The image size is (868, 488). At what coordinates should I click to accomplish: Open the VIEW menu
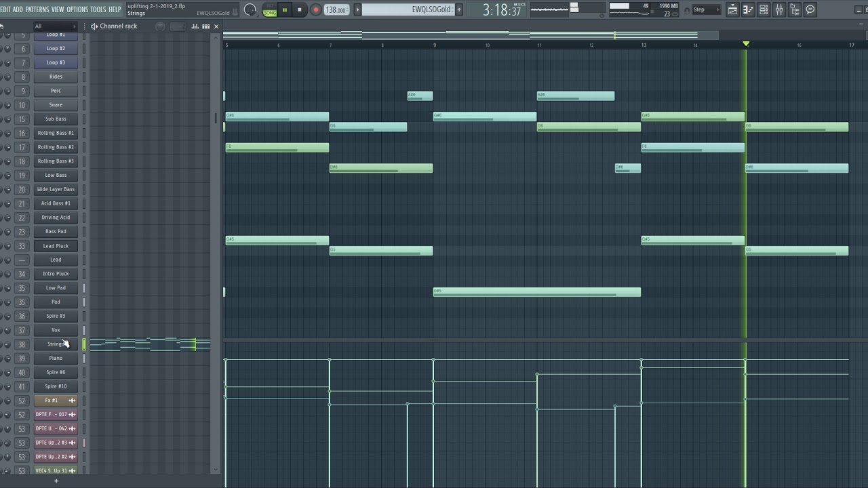point(58,9)
